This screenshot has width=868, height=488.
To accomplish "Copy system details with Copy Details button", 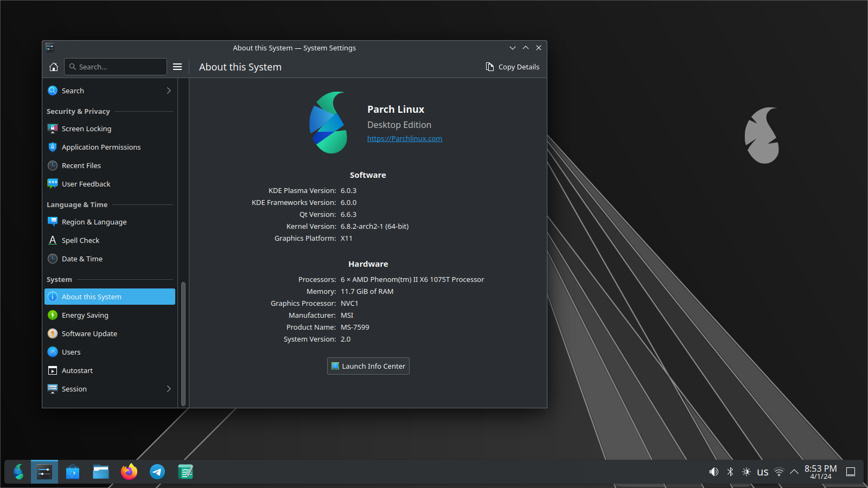I will (x=513, y=67).
